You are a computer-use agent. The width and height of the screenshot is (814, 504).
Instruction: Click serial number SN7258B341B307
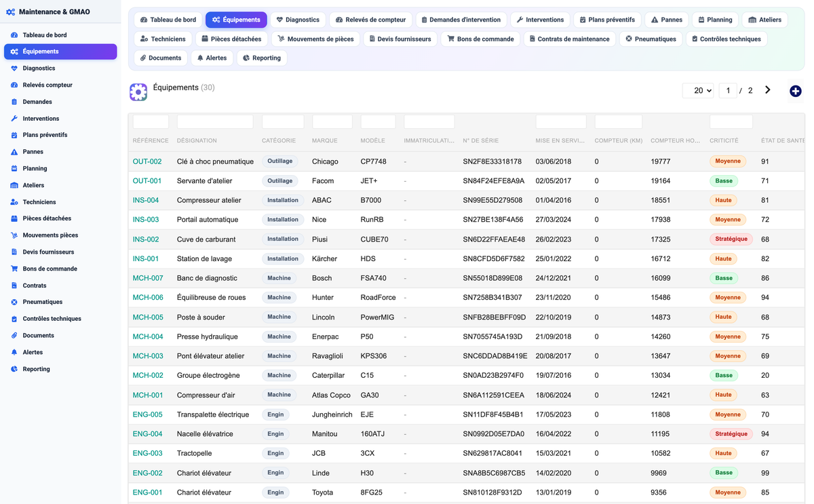click(x=492, y=298)
